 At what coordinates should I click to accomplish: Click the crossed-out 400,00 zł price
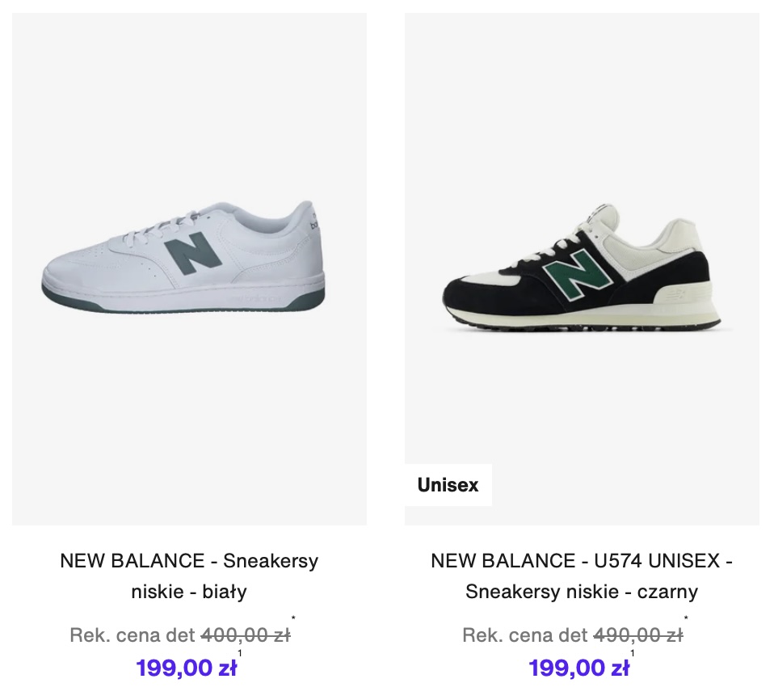tap(246, 635)
